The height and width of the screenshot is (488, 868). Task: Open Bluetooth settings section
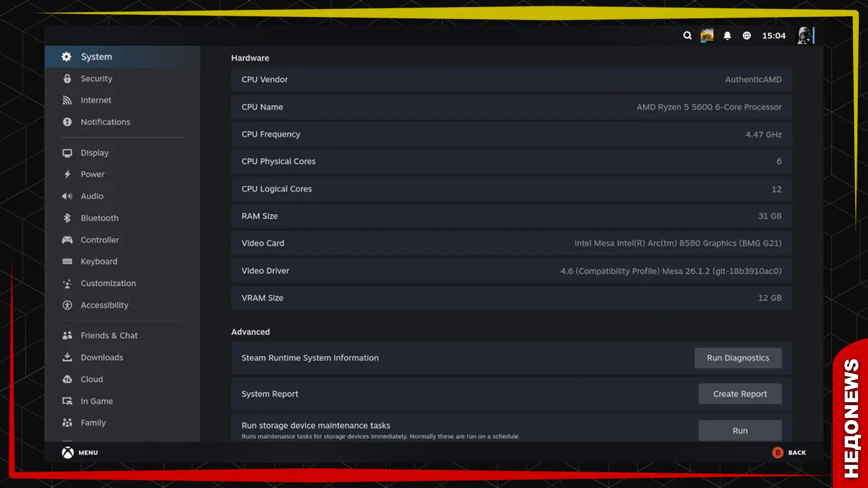pyautogui.click(x=122, y=218)
